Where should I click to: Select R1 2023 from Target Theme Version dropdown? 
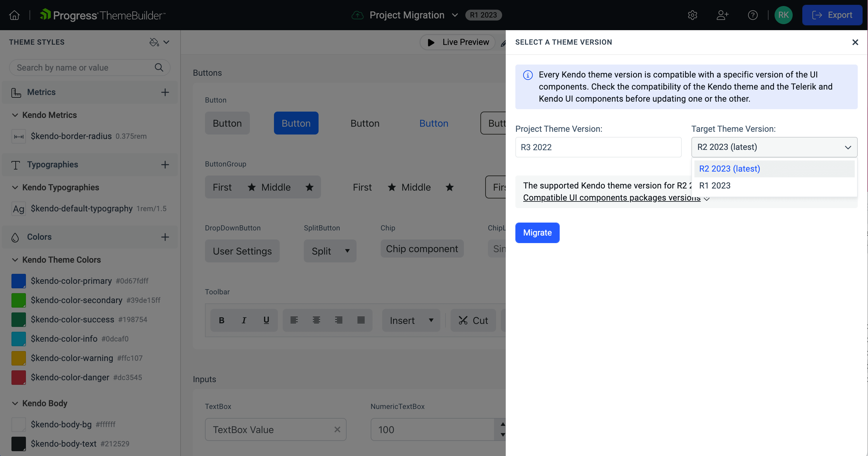point(714,185)
